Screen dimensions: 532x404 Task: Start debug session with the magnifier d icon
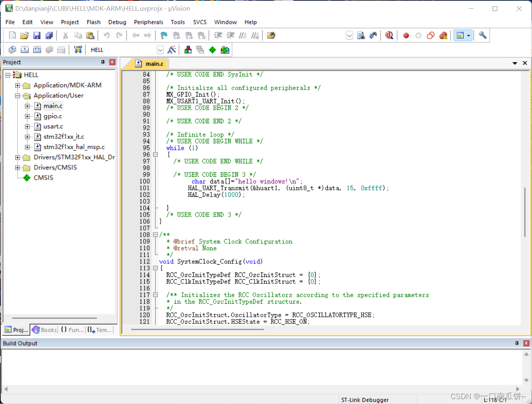tap(389, 35)
